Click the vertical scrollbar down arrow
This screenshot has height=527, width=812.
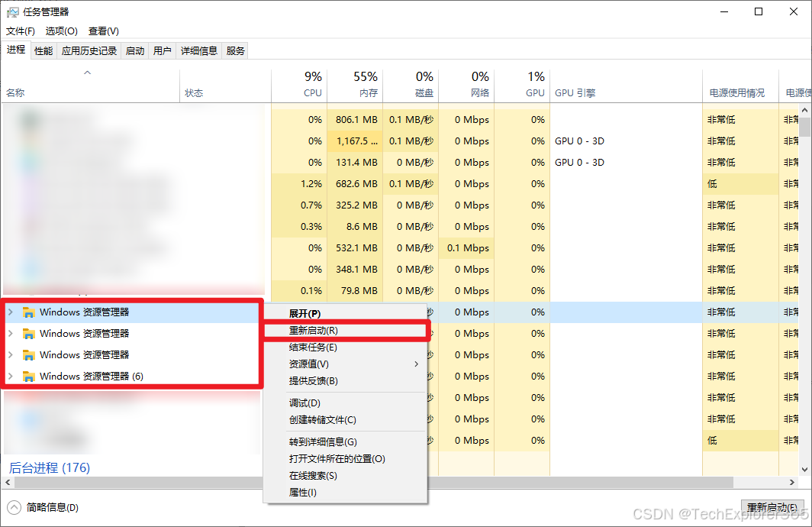804,470
